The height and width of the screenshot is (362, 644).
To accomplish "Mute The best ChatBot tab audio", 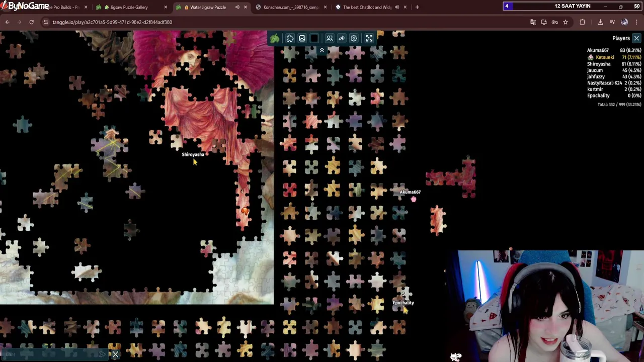I will pos(397,7).
